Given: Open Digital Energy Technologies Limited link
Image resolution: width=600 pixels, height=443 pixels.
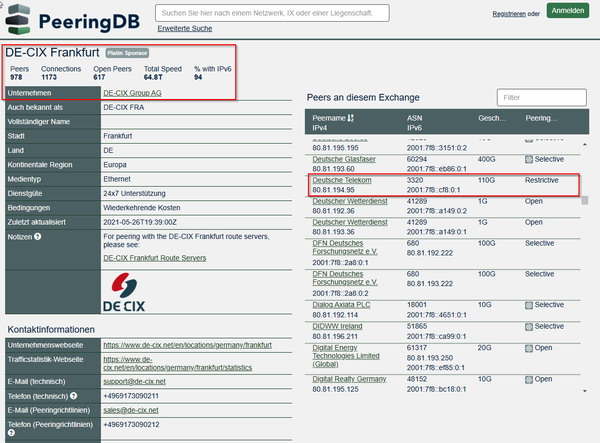Looking at the screenshot, I should (x=346, y=356).
